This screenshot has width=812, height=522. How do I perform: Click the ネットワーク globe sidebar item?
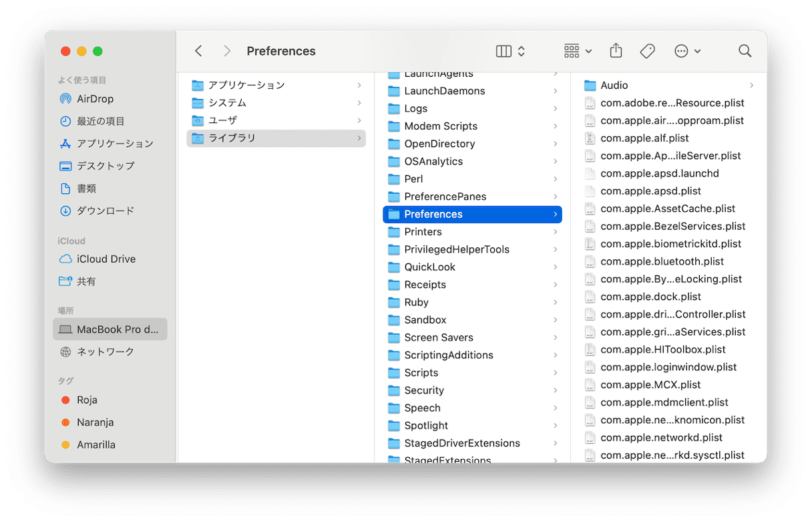105,352
